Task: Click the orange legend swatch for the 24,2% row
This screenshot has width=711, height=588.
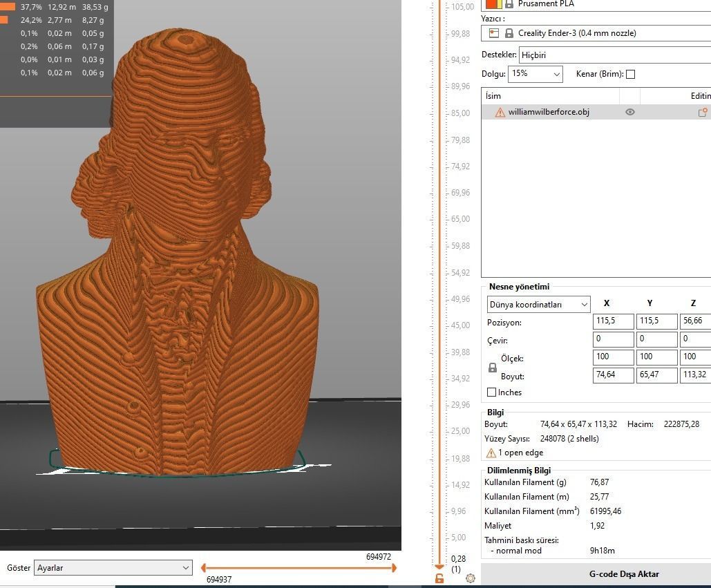Action: pyautogui.click(x=4, y=20)
